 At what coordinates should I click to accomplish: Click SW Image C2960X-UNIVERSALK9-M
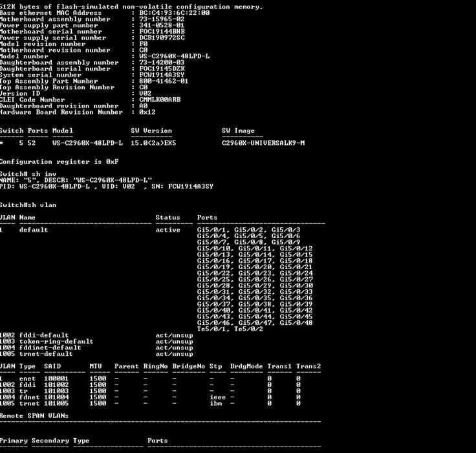[263, 143]
